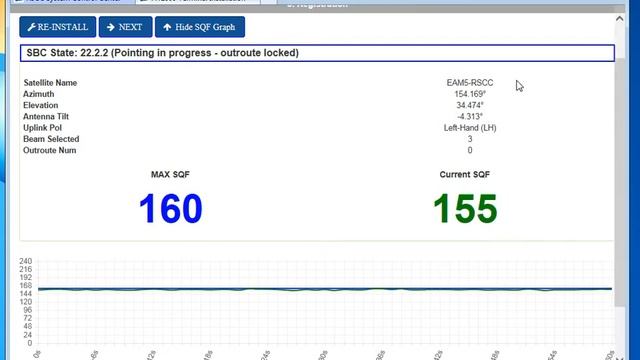This screenshot has width=640, height=360.
Task: Click the SQF graph signal line
Action: point(325,289)
